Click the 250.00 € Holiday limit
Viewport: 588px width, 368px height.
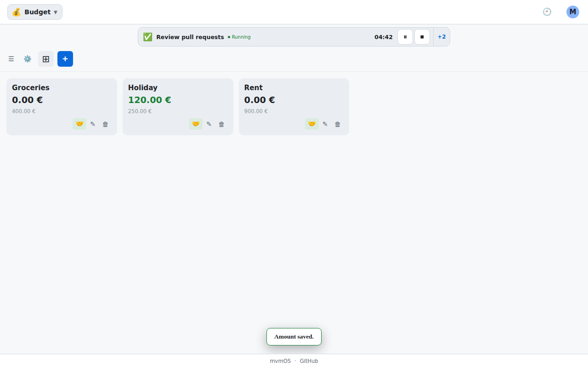[140, 111]
